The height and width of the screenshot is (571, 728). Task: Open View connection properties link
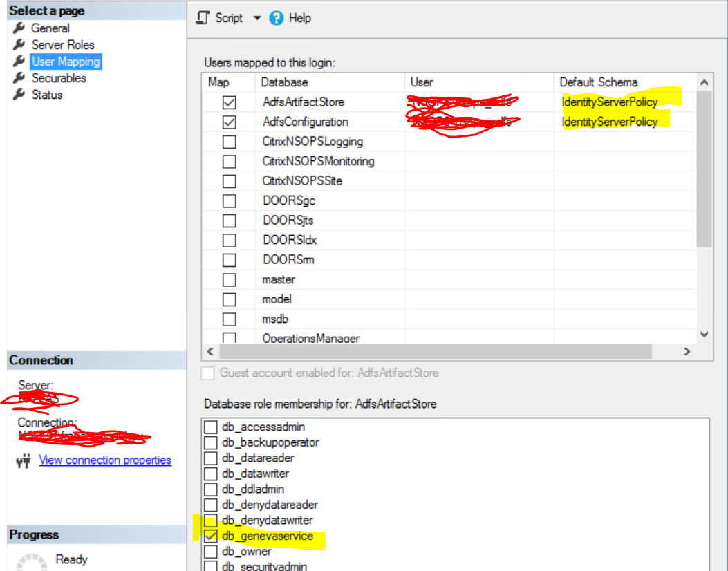pos(105,460)
